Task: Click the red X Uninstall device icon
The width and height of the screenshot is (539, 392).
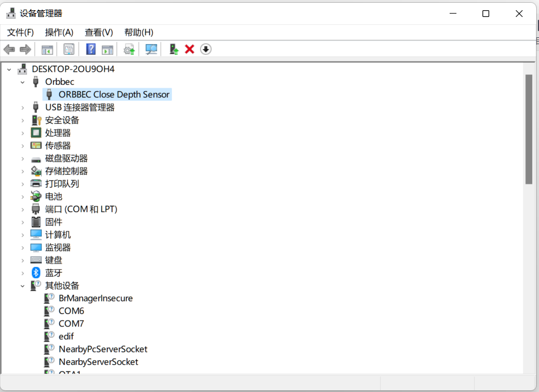Action: [x=189, y=49]
